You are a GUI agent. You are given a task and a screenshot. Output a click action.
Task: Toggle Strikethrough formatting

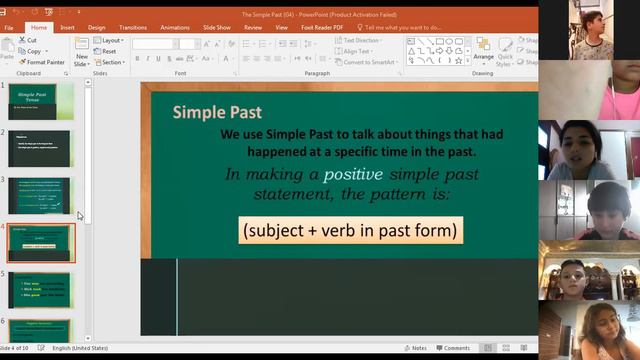coord(180,59)
